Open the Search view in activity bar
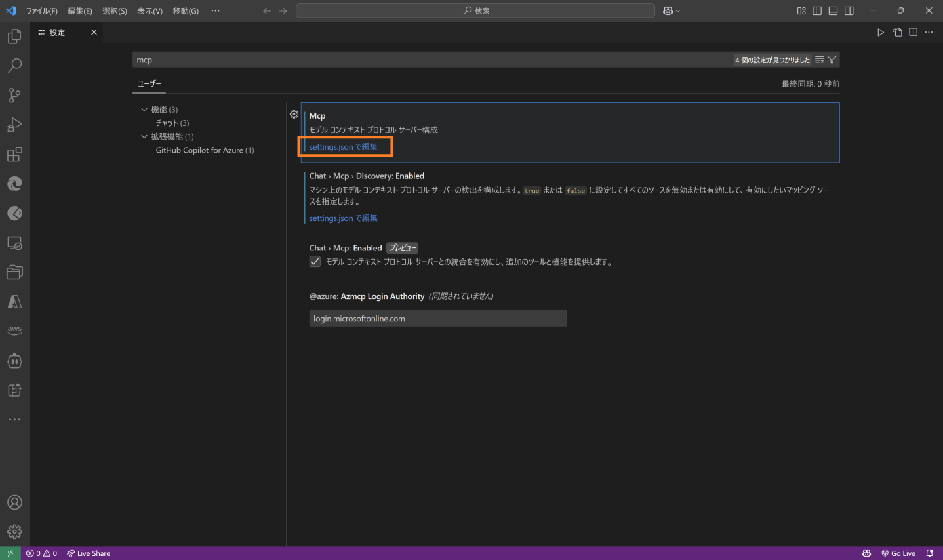 pos(14,66)
